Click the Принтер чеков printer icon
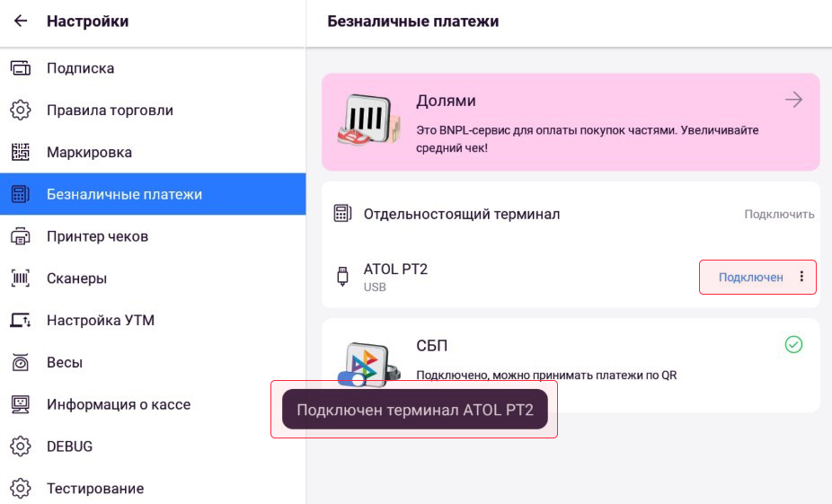 click(20, 236)
